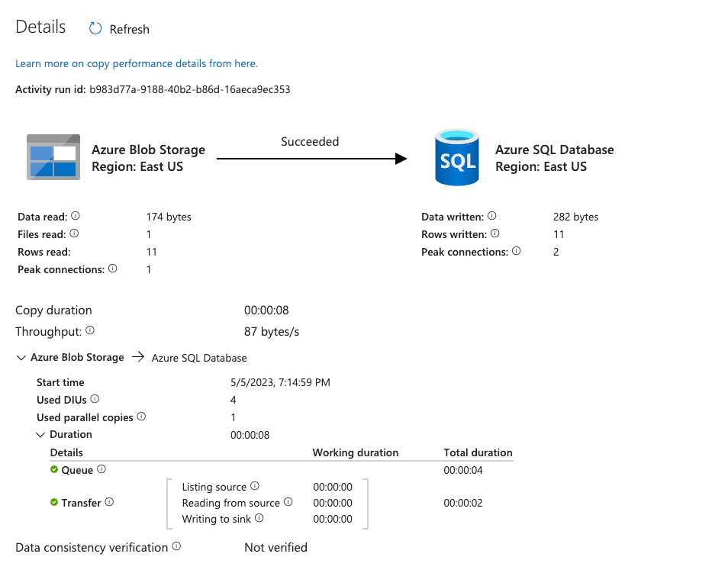
Task: Click info icon beside Used DIUs
Action: tap(95, 400)
